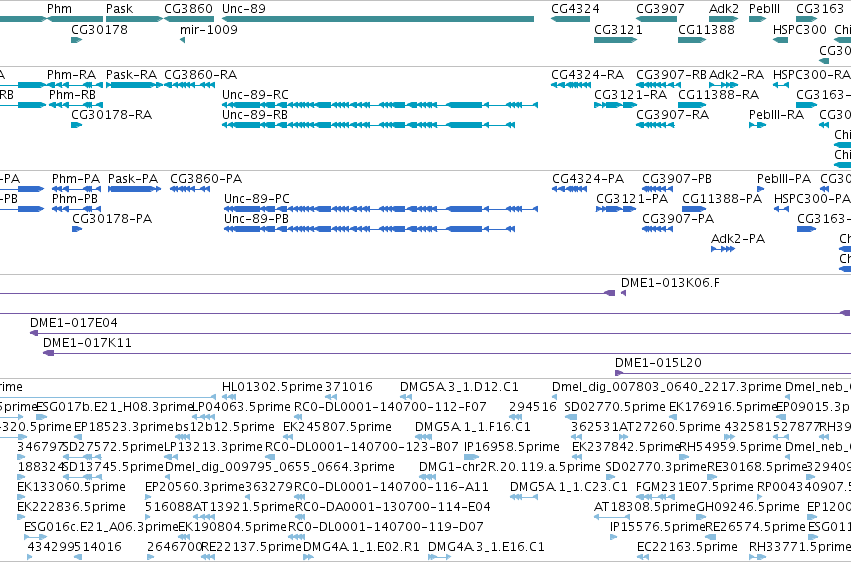Select the CG30178 gene label
This screenshot has width=851, height=562.
(x=99, y=29)
